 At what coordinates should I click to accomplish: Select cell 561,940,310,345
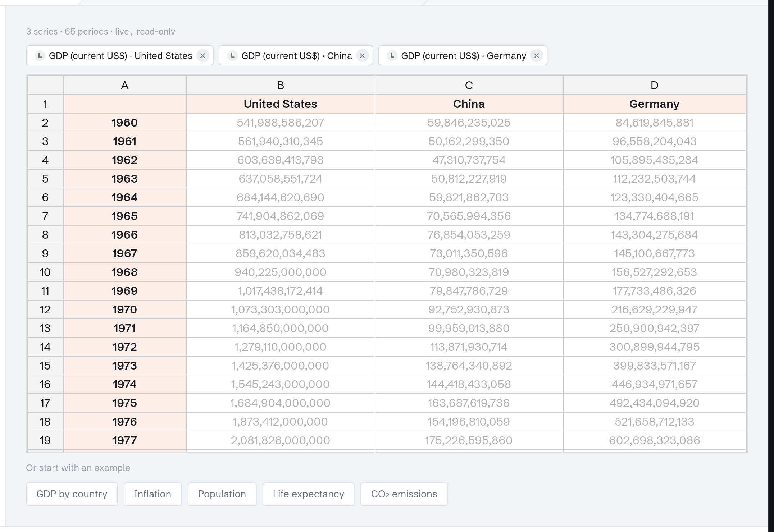[281, 141]
